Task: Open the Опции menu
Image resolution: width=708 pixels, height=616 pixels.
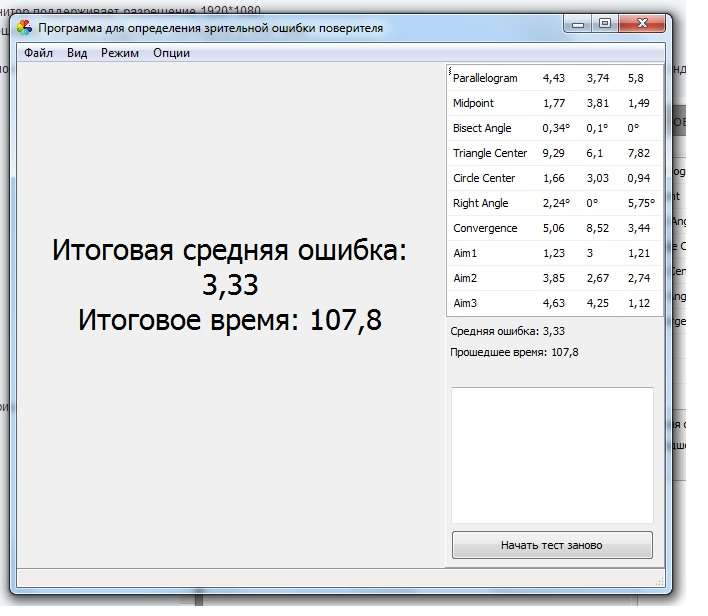Action: (171, 53)
